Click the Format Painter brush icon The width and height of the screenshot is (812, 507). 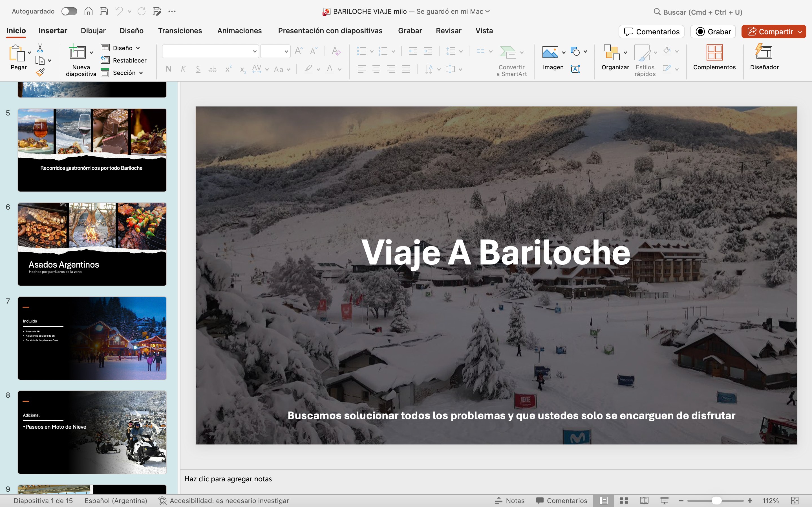coord(40,72)
